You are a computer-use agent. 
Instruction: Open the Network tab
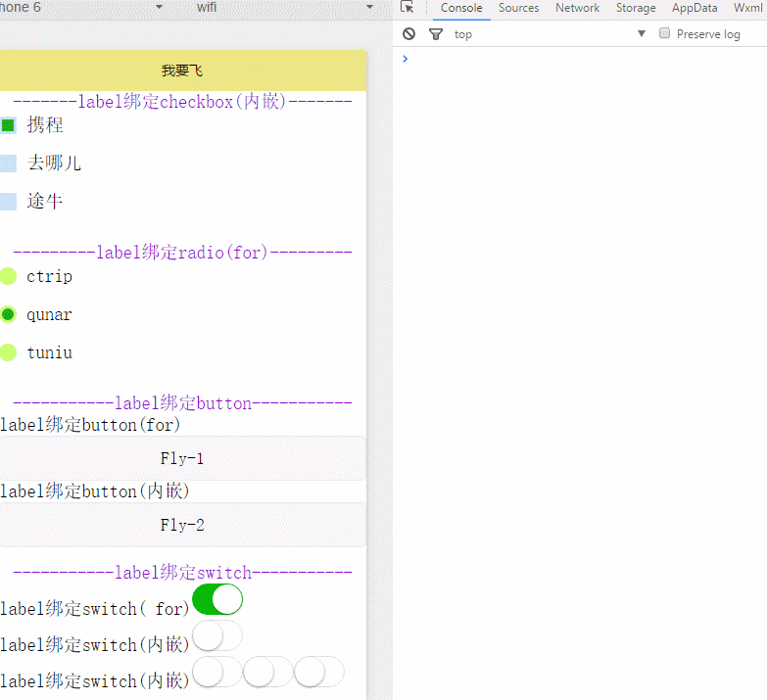point(577,8)
